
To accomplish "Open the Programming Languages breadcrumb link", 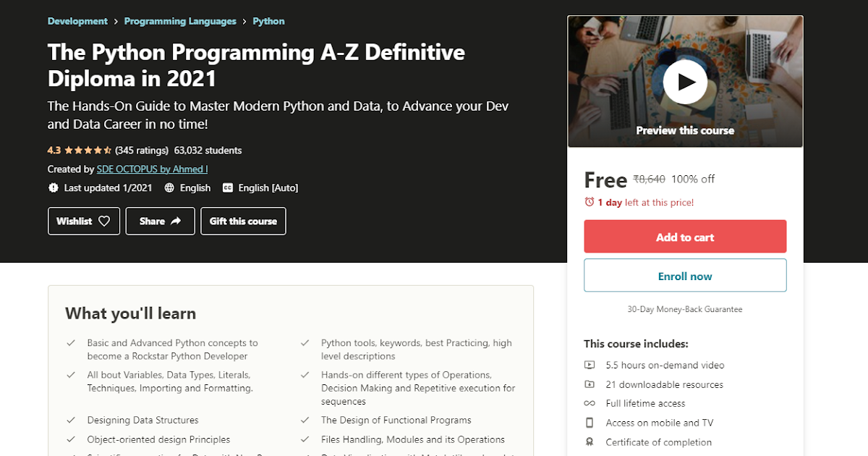I will point(180,21).
